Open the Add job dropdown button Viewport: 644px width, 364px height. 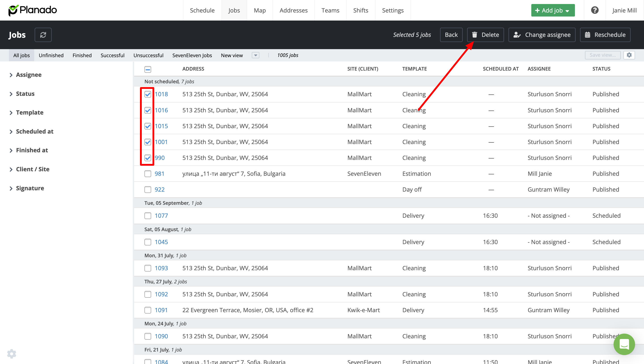tap(553, 10)
